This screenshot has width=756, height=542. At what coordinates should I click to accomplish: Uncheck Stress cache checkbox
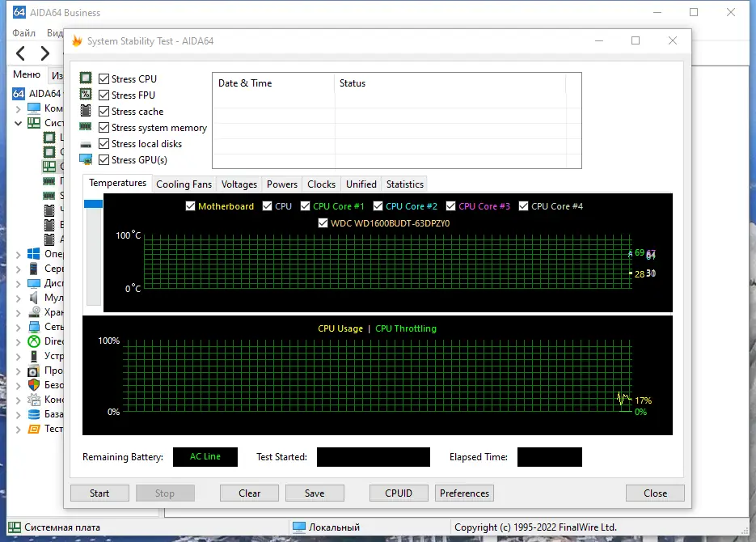pyautogui.click(x=103, y=112)
